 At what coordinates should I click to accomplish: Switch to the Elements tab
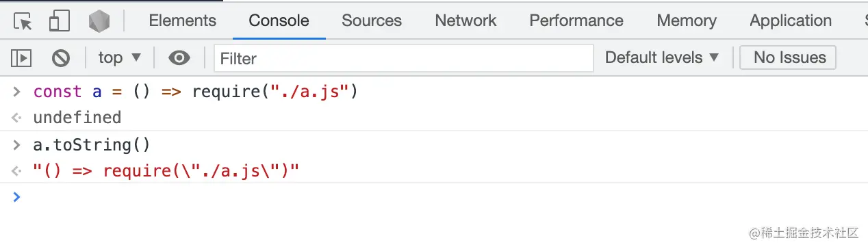(182, 21)
